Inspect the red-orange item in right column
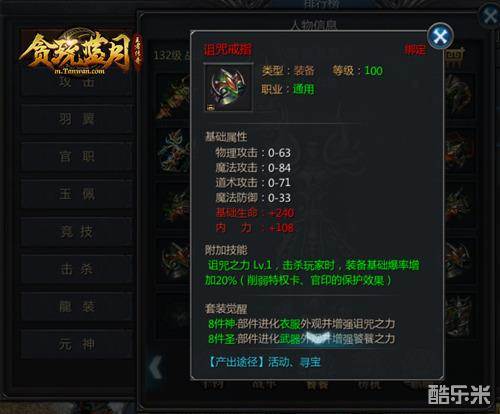The width and height of the screenshot is (500, 414). [460, 151]
